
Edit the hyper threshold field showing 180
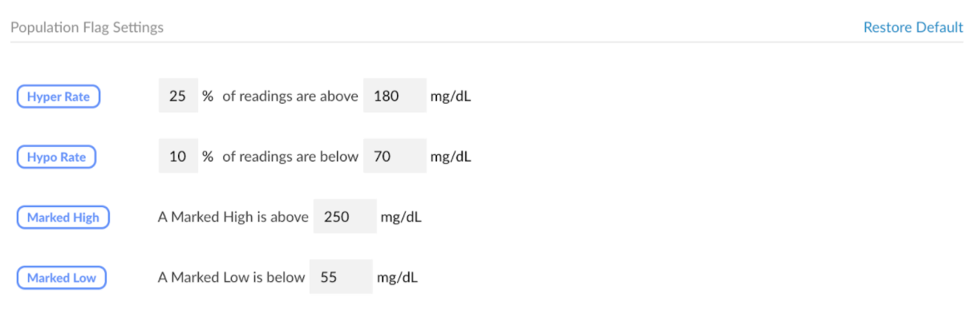point(395,96)
